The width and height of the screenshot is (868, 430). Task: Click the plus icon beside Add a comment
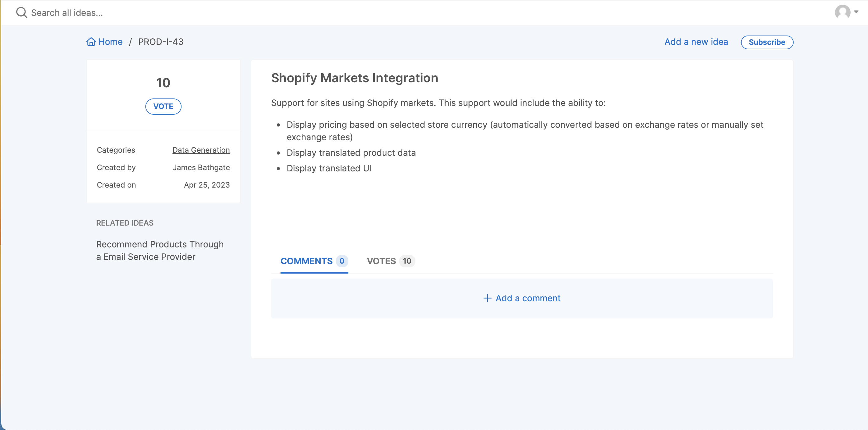coord(487,298)
